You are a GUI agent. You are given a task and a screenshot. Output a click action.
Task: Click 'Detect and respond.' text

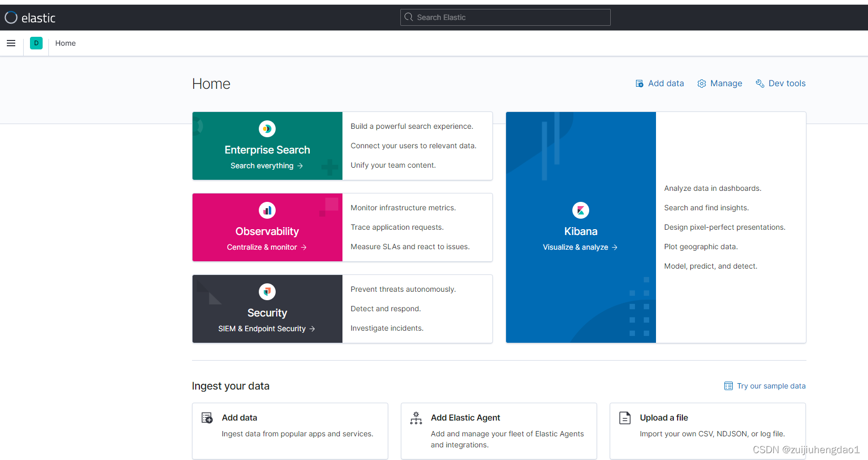[x=386, y=309]
